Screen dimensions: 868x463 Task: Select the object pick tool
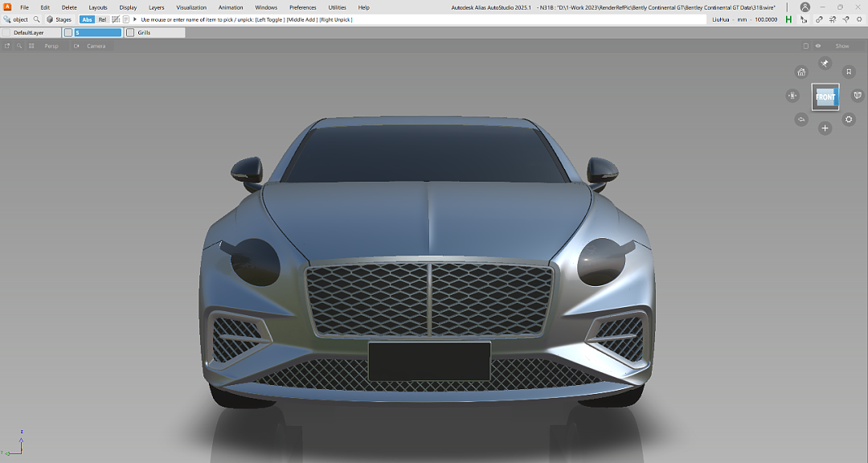[x=15, y=19]
